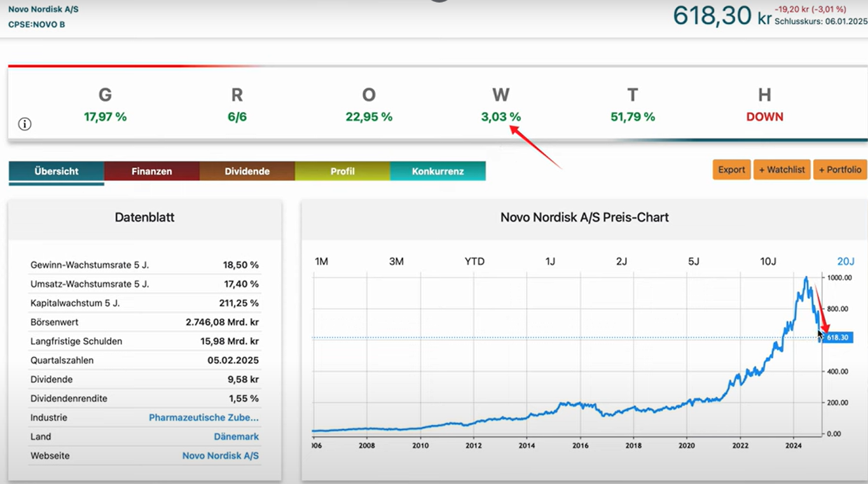
Task: Click the 618.30 price label on chart axis
Action: [x=837, y=338]
